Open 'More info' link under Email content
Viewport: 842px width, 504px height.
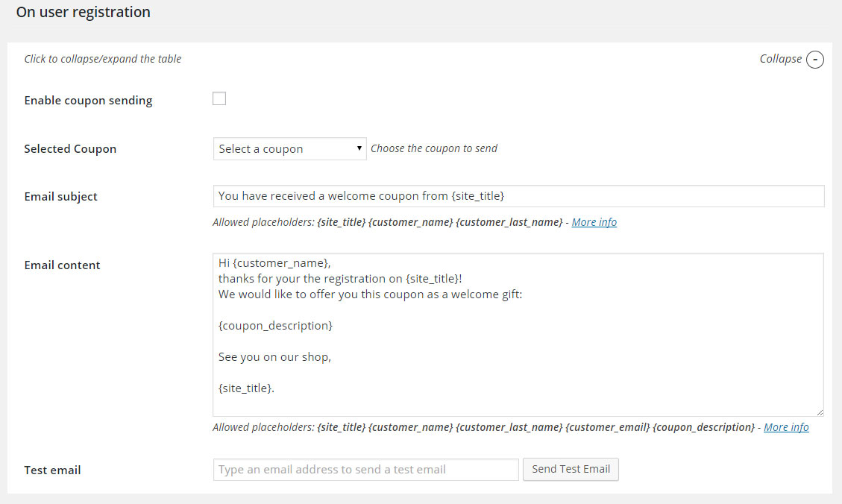point(786,427)
